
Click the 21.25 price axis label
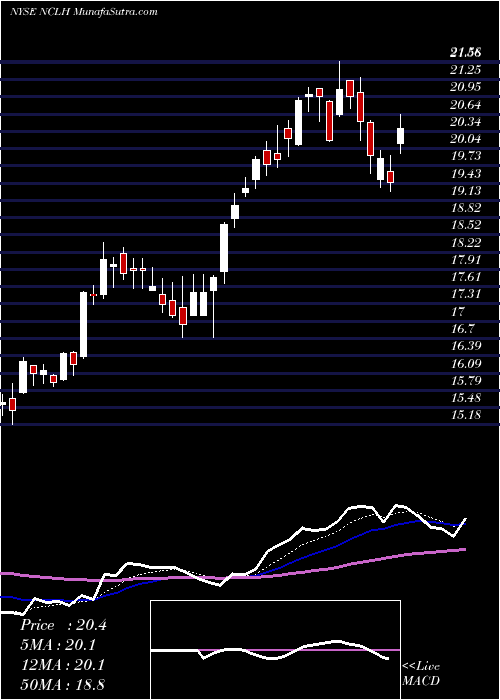pyautogui.click(x=466, y=70)
